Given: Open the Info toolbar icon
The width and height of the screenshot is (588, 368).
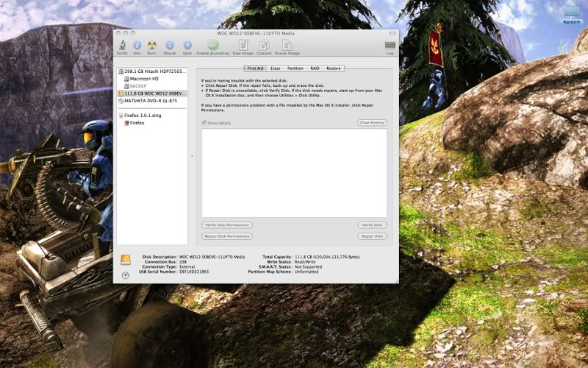Looking at the screenshot, I should click(137, 46).
